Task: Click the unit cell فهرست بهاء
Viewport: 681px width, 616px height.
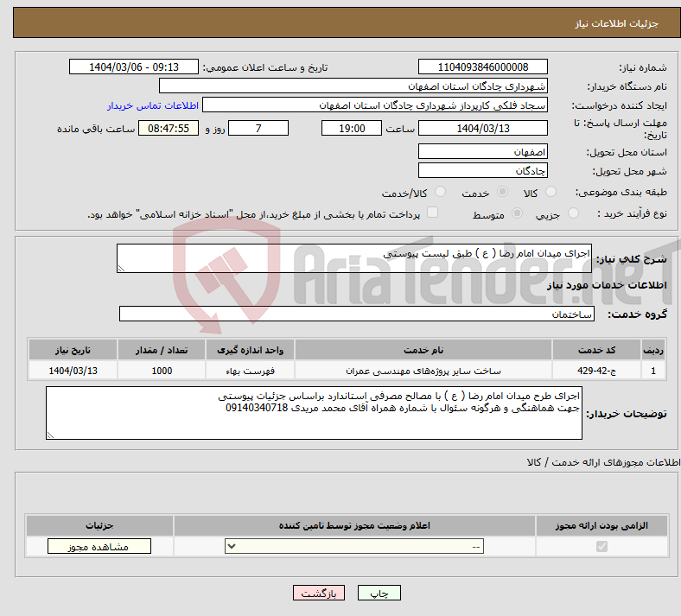Action: [250, 371]
